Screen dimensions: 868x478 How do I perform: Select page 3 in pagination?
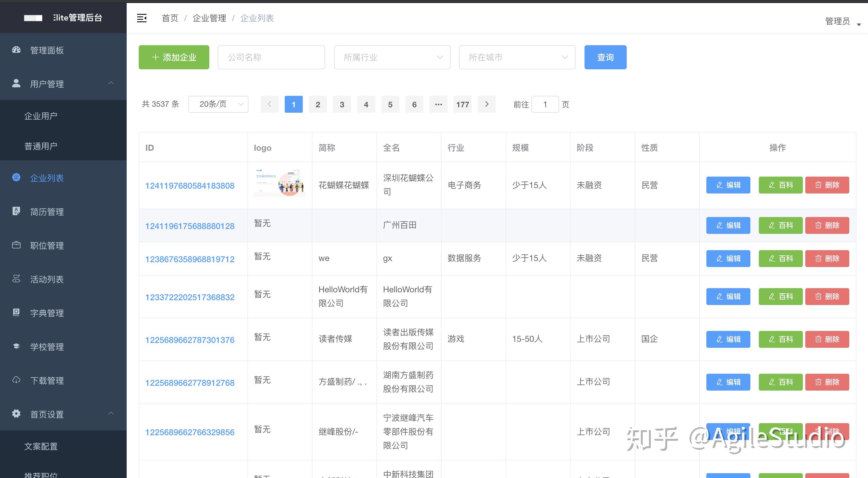[342, 104]
